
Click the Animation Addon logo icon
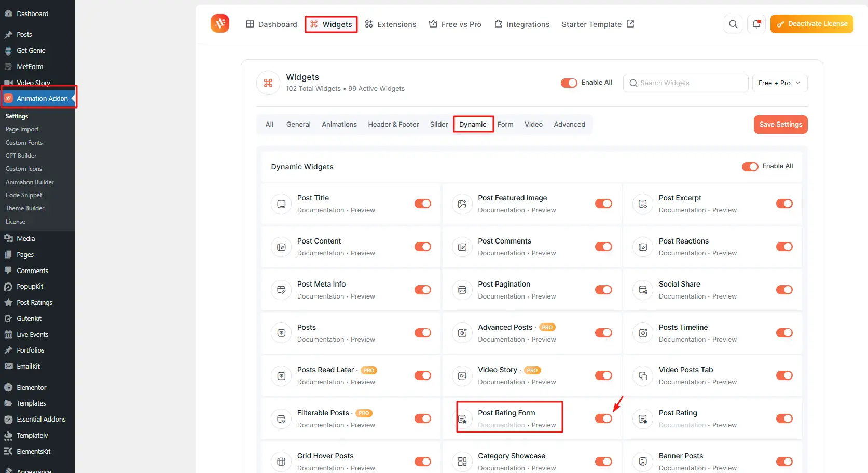[220, 23]
